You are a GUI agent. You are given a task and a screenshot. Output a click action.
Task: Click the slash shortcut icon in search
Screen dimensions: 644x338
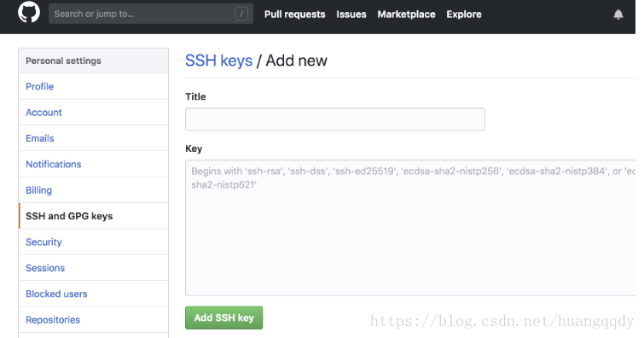[x=241, y=14]
